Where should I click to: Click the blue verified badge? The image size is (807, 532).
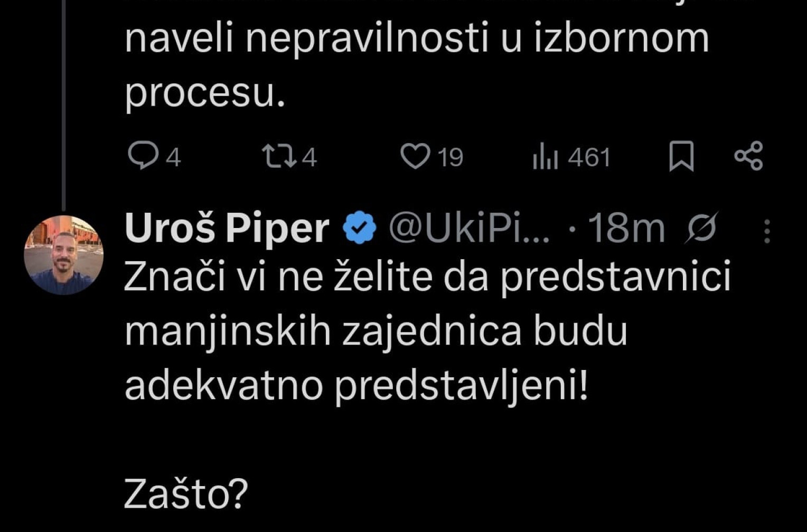[360, 228]
